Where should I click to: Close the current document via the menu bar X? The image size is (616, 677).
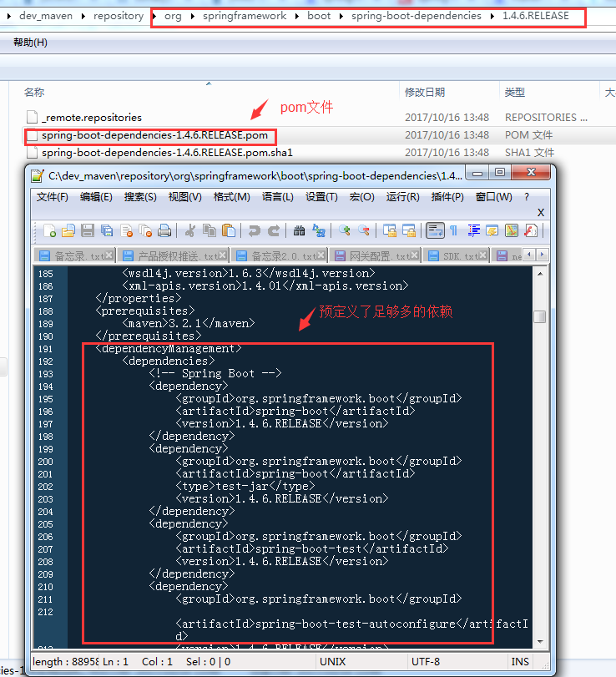(x=540, y=212)
